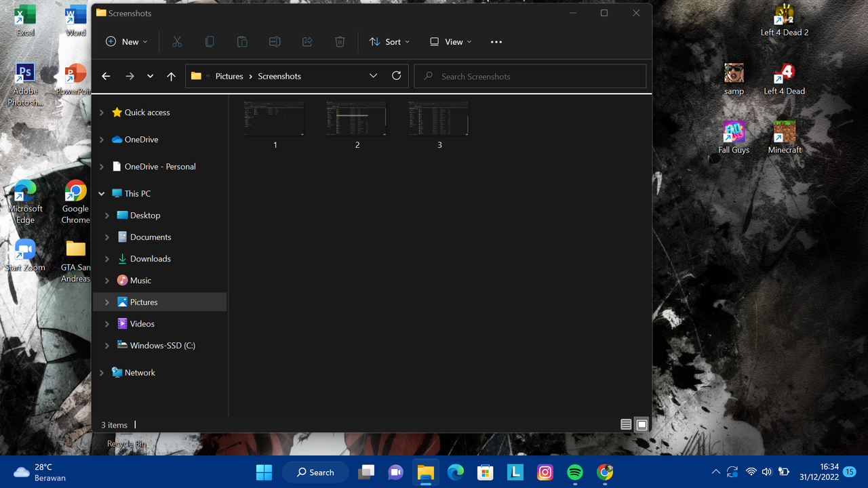The image size is (868, 488).
Task: Expand the address bar history dropdown
Action: (x=373, y=76)
